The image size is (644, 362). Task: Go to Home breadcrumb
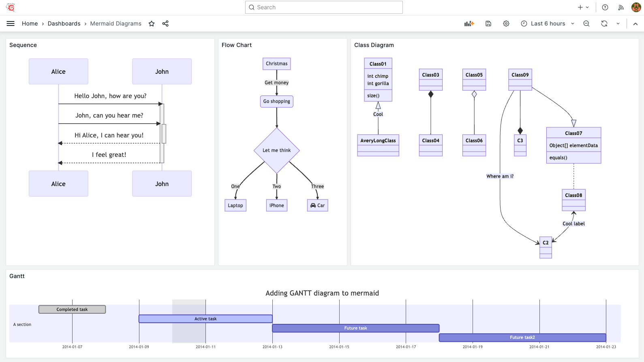30,24
